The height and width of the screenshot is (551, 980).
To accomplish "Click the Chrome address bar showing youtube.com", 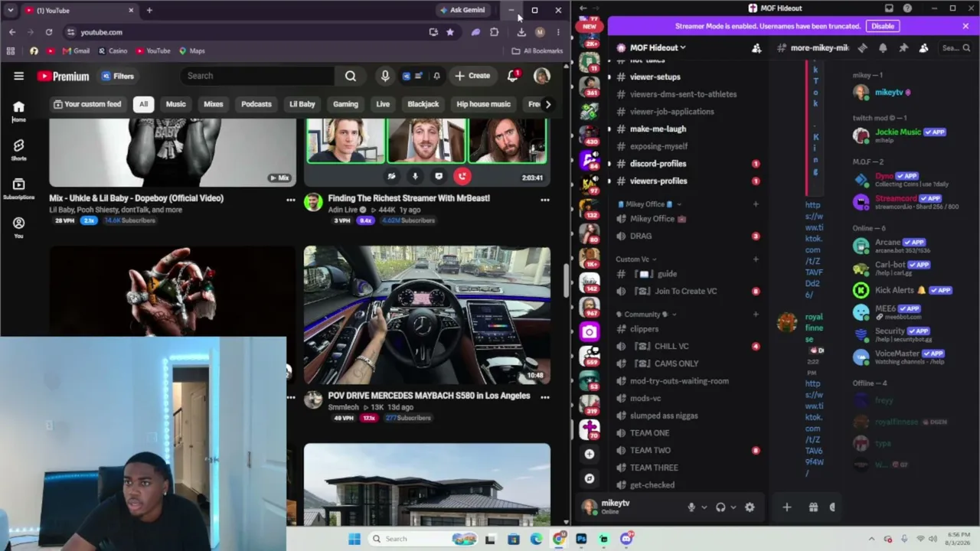I will point(245,32).
